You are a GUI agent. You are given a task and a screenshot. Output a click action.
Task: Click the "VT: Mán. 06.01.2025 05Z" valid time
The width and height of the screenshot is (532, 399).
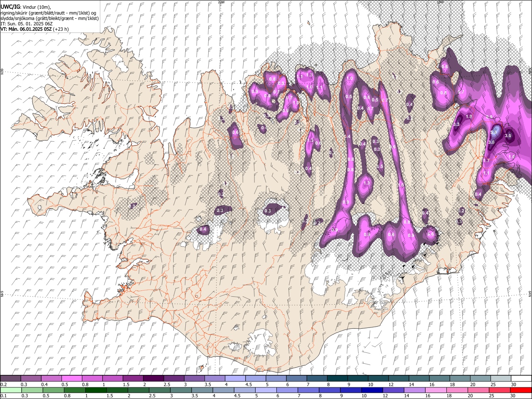(x=26, y=29)
